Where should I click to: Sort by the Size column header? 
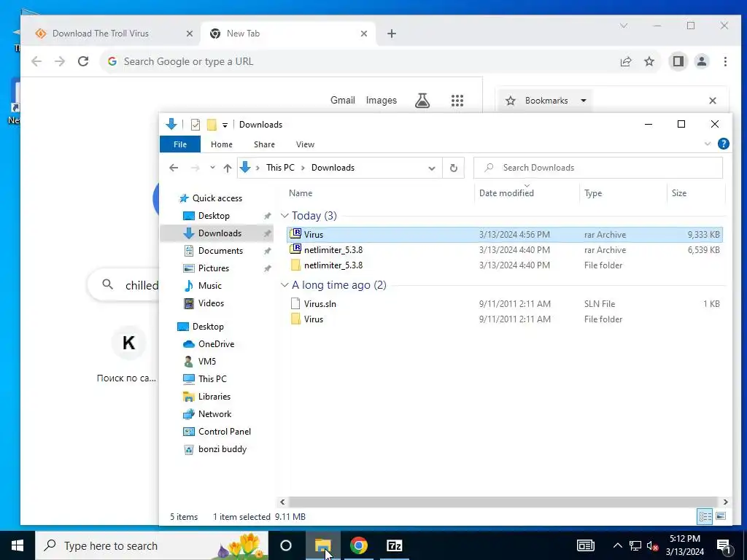679,192
